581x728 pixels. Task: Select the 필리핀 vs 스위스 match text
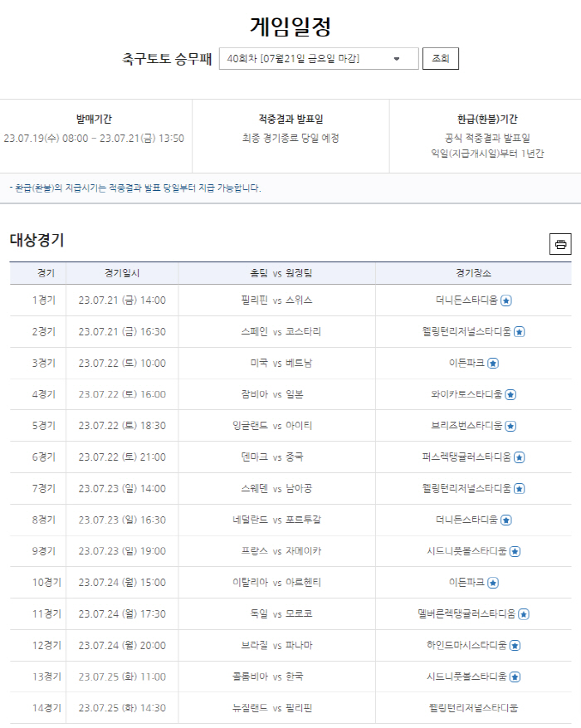276,300
